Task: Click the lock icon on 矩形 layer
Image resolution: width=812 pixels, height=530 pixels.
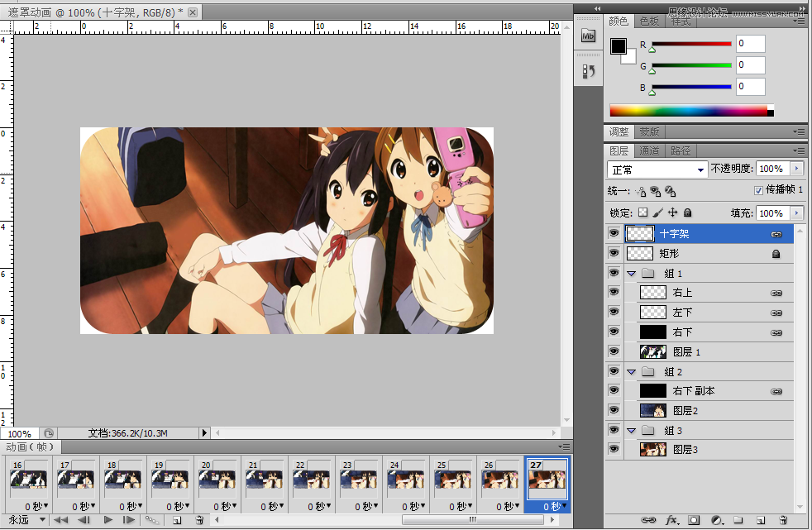Action: [x=776, y=254]
